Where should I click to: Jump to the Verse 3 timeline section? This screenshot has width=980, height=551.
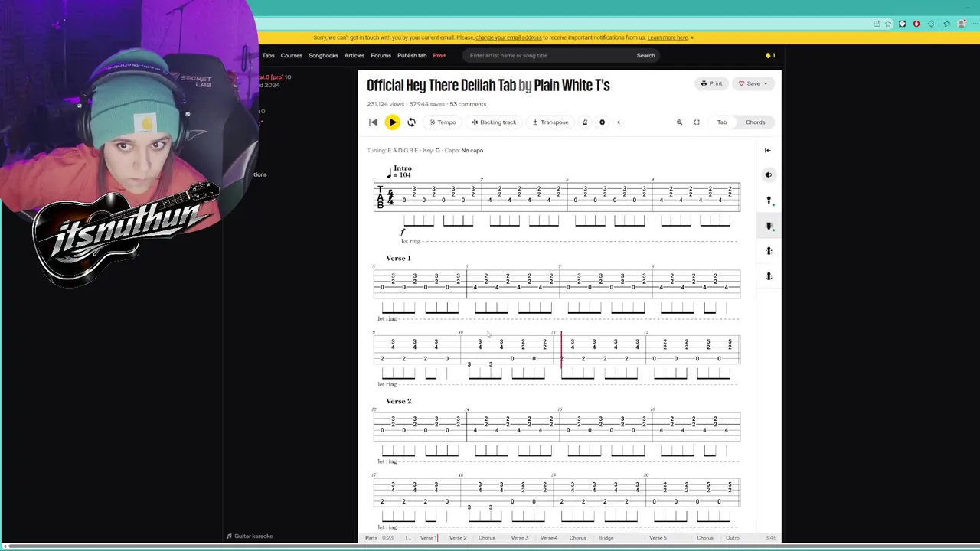[520, 538]
